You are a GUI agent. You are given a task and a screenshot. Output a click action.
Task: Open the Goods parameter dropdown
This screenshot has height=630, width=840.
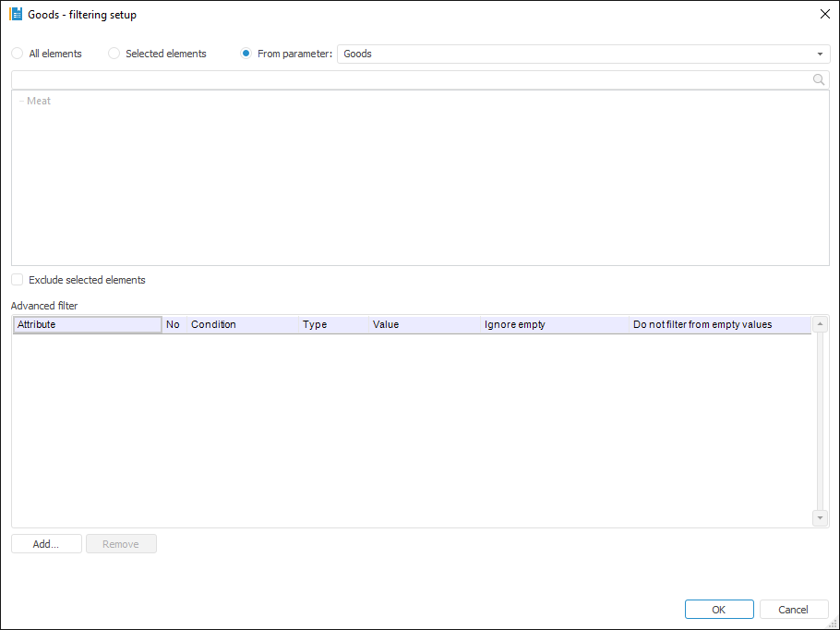[x=819, y=54]
